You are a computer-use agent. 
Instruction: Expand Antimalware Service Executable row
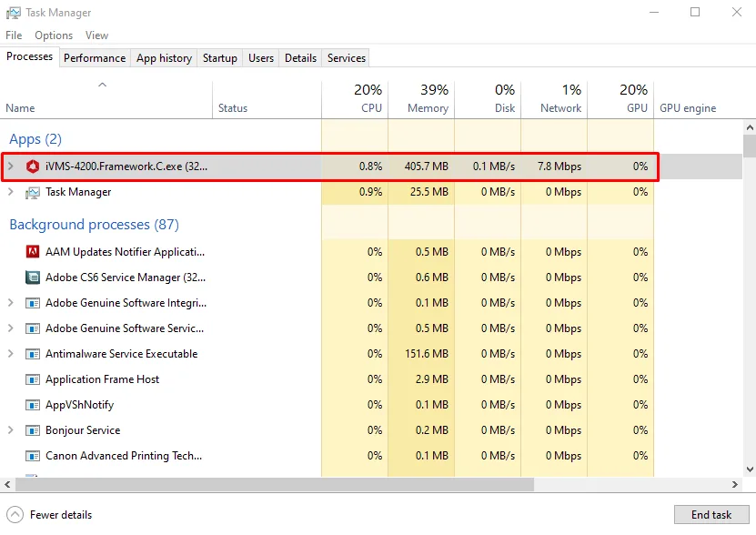pyautogui.click(x=11, y=354)
